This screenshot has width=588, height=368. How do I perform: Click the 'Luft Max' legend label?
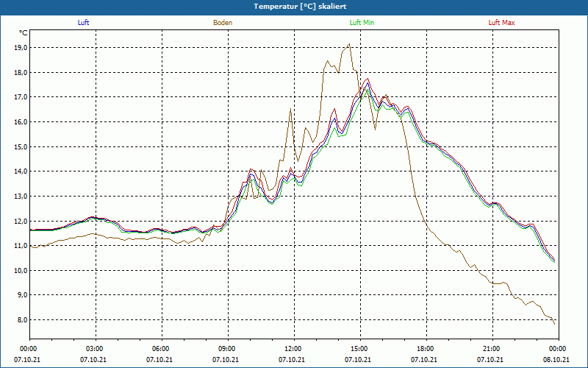(x=501, y=23)
